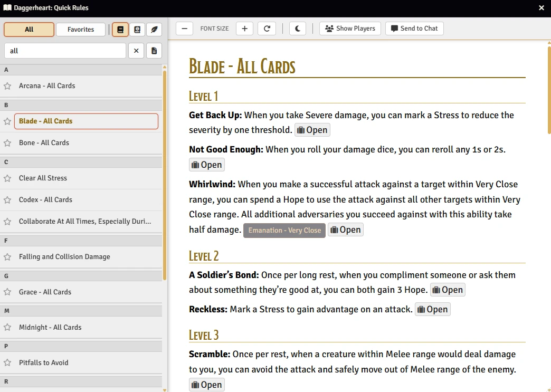Viewport: 551px width, 392px height.
Task: Star the Collaborate At All Times entry
Action: pyautogui.click(x=7, y=222)
